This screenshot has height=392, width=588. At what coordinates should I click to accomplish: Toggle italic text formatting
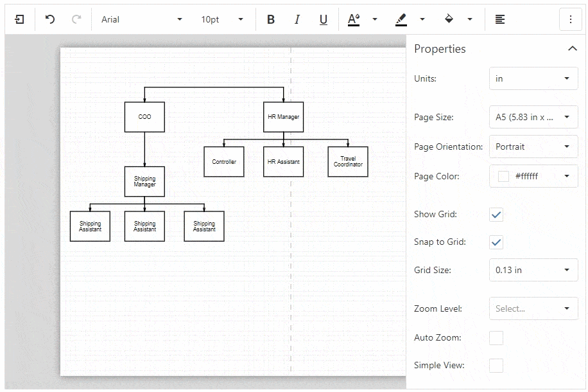297,19
